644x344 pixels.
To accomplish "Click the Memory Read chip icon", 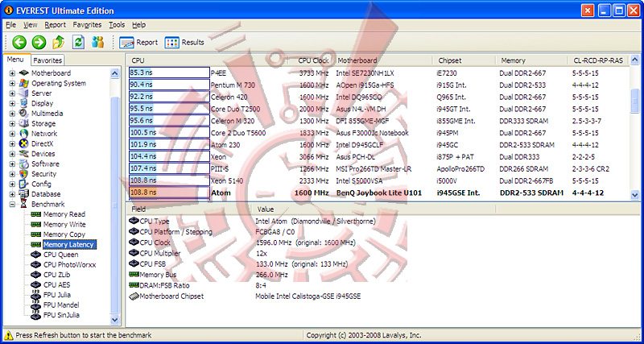I will 36,214.
